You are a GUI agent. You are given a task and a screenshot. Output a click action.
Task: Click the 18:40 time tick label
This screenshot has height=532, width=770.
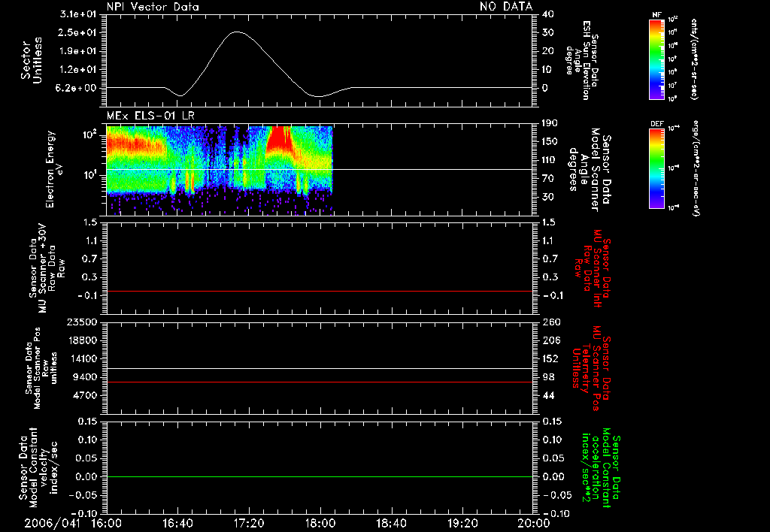[391, 524]
